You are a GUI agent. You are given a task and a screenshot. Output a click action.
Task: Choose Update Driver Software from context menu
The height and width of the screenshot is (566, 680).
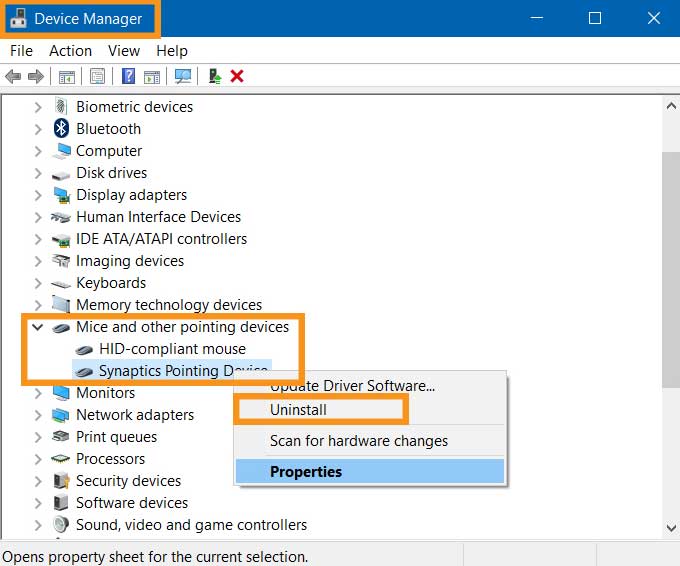tap(371, 386)
